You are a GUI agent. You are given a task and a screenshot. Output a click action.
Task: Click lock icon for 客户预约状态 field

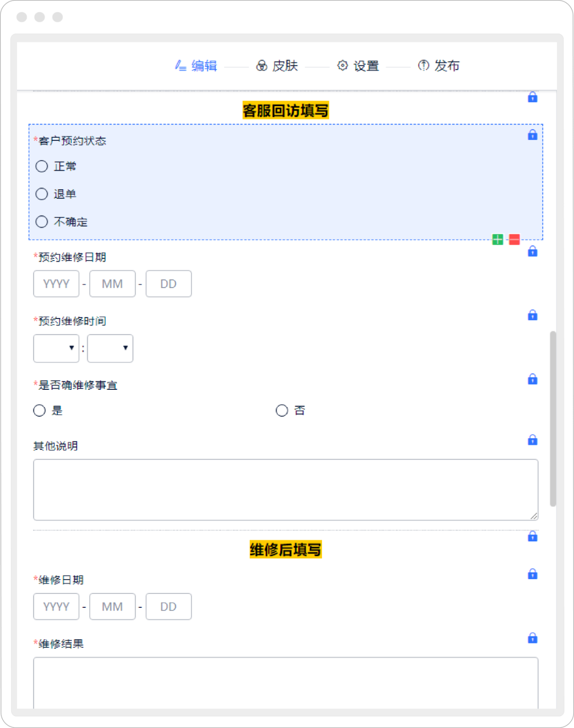[x=532, y=135]
